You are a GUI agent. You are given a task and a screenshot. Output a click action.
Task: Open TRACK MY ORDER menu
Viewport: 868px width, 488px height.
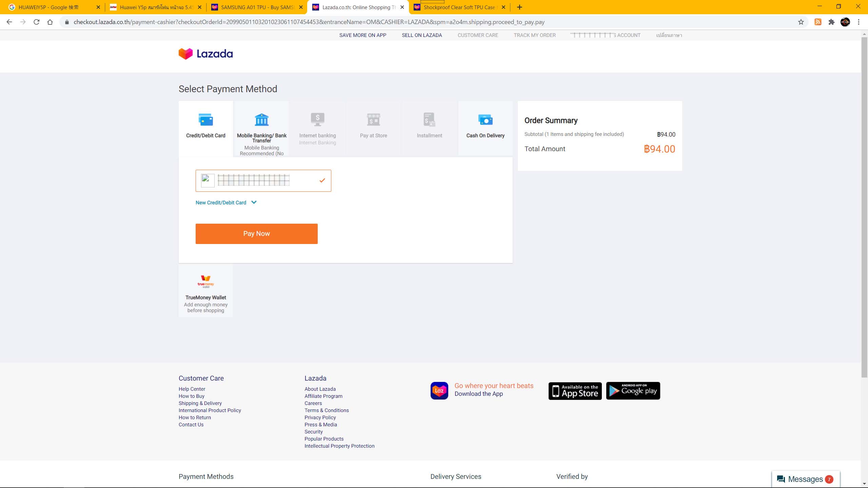[535, 35]
